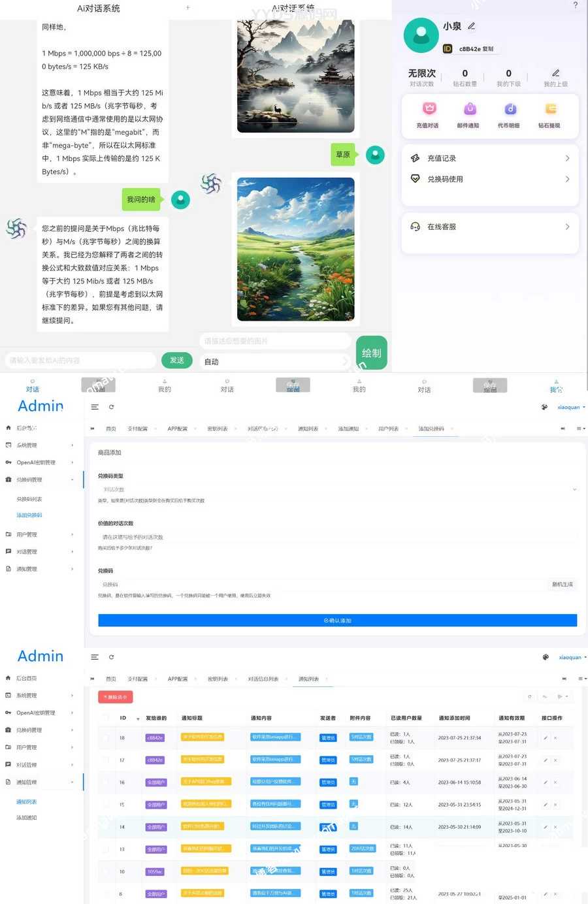Open the 兑换码类型 dropdown showing 对话次数

coord(338,489)
